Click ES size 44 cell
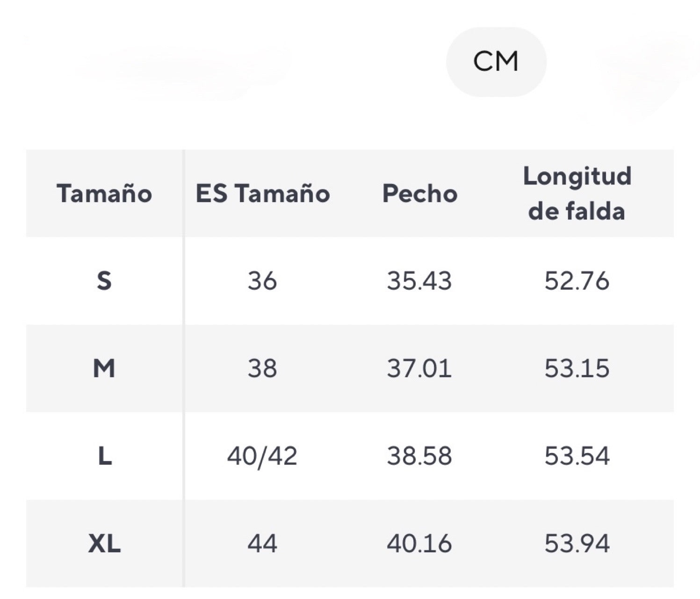The width and height of the screenshot is (700, 599). (262, 543)
